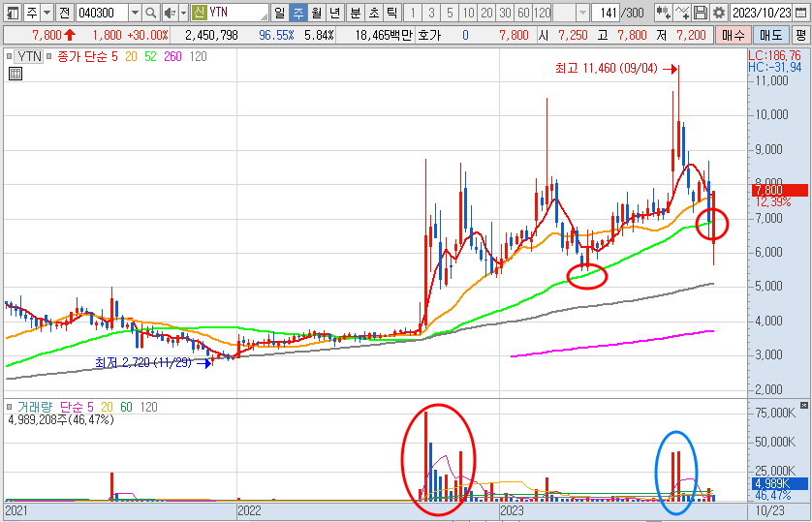Click the stock code 040300 input field
The height and width of the screenshot is (522, 812).
click(103, 12)
